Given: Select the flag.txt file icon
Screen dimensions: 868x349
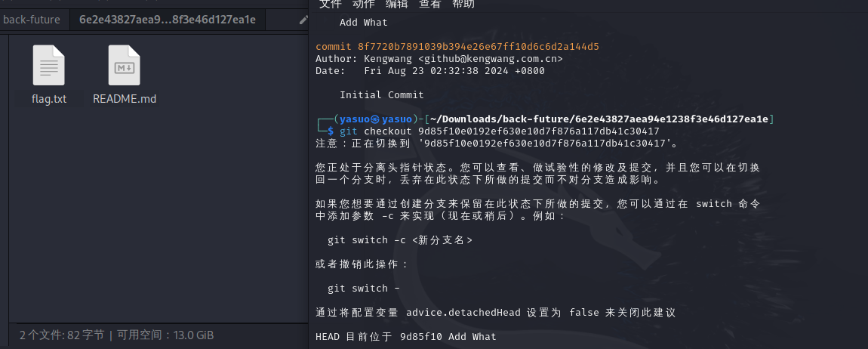Looking at the screenshot, I should [49, 65].
